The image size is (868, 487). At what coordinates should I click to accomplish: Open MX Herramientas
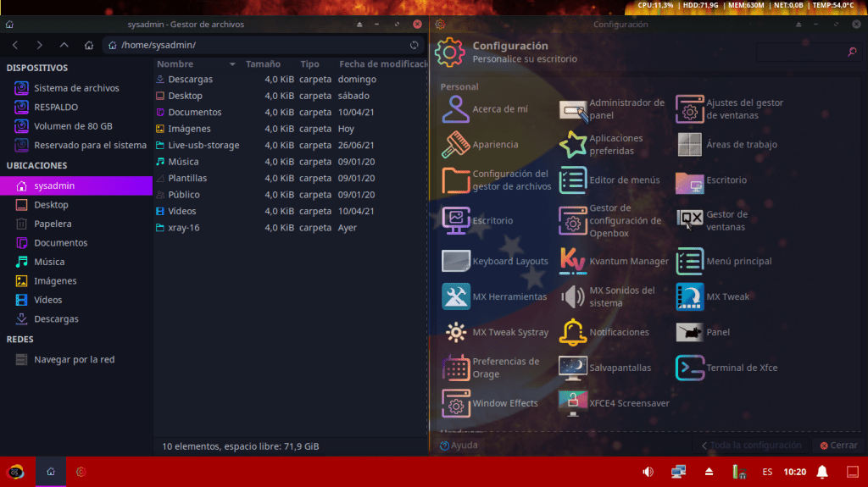(x=456, y=296)
